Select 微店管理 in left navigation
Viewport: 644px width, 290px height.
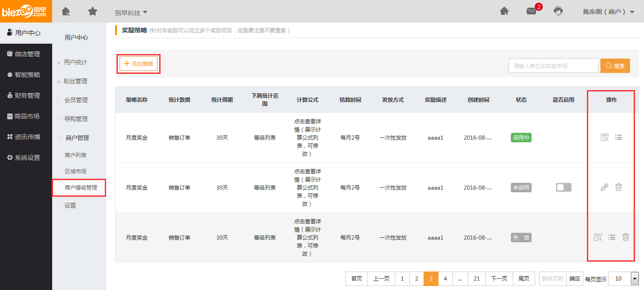click(x=26, y=54)
